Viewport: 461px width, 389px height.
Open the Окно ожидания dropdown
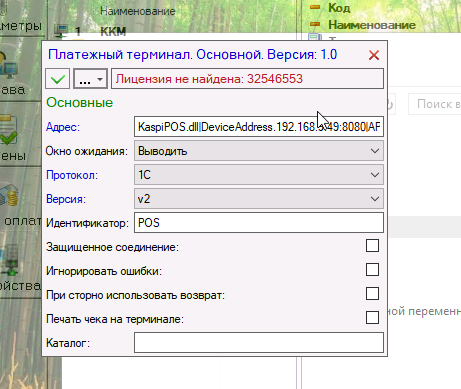(259, 151)
